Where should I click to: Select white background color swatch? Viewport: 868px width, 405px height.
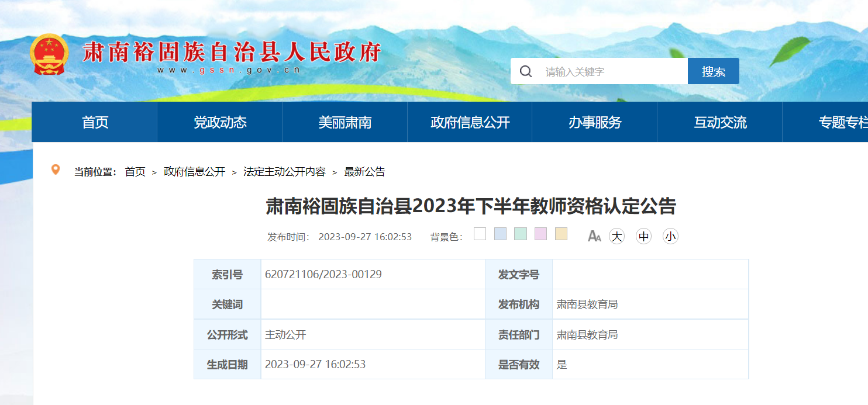[x=480, y=234]
